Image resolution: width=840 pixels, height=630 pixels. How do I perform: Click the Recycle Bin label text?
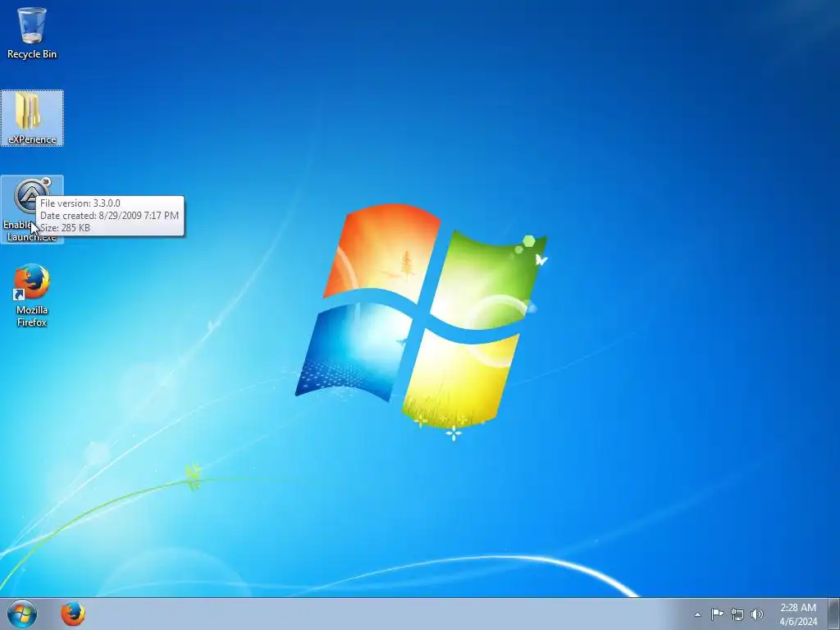coord(32,54)
